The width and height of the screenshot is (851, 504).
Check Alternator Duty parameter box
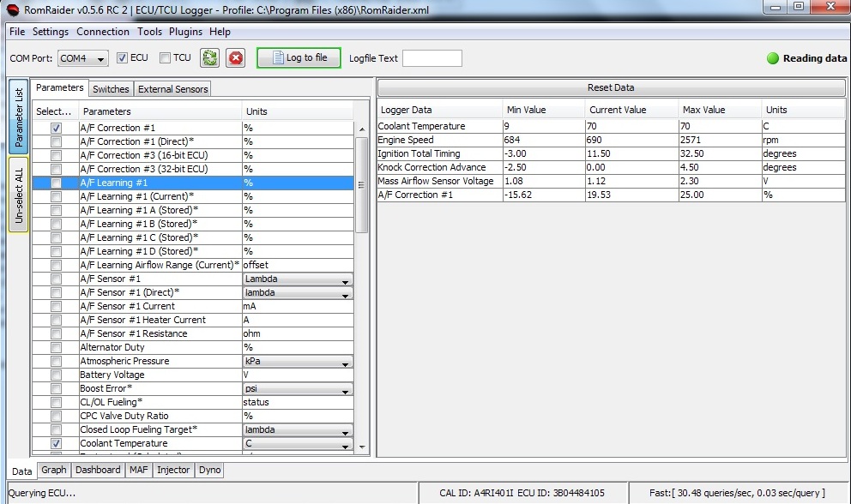[56, 347]
